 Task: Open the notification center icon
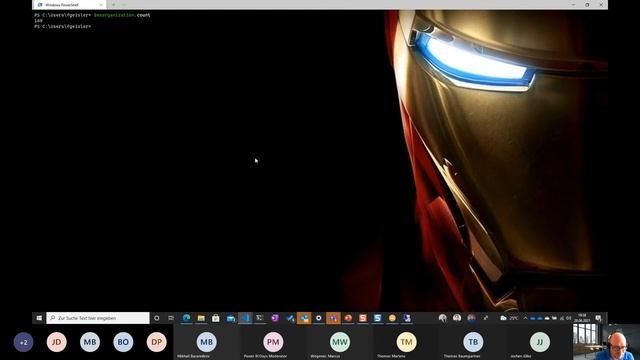[598, 318]
